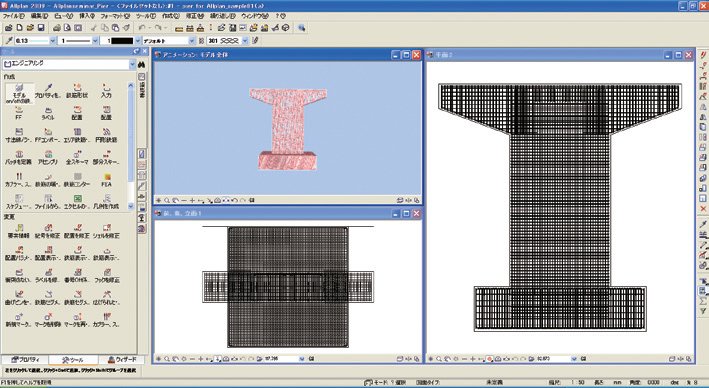Switch to the ウィザード tab
709x388 pixels.
pos(122,360)
